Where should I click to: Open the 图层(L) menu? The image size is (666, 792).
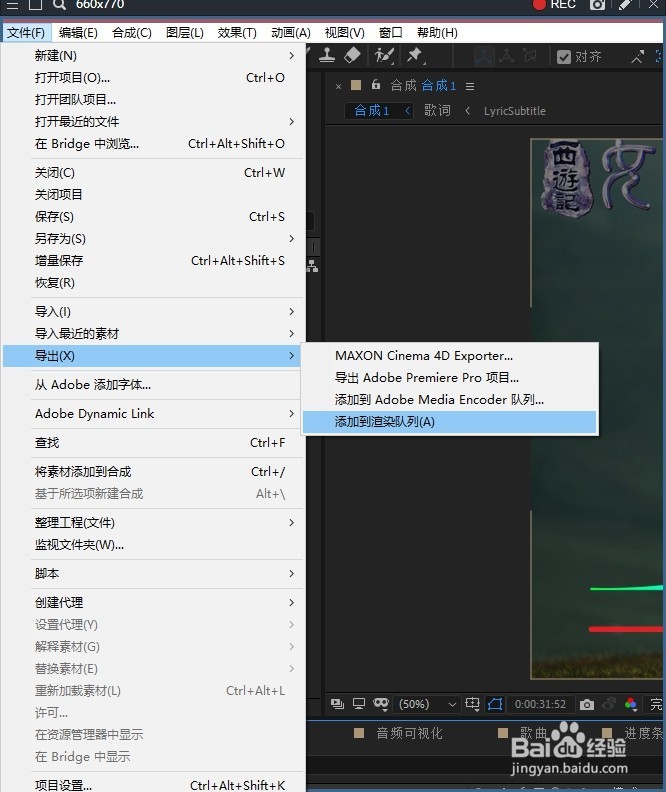[185, 33]
